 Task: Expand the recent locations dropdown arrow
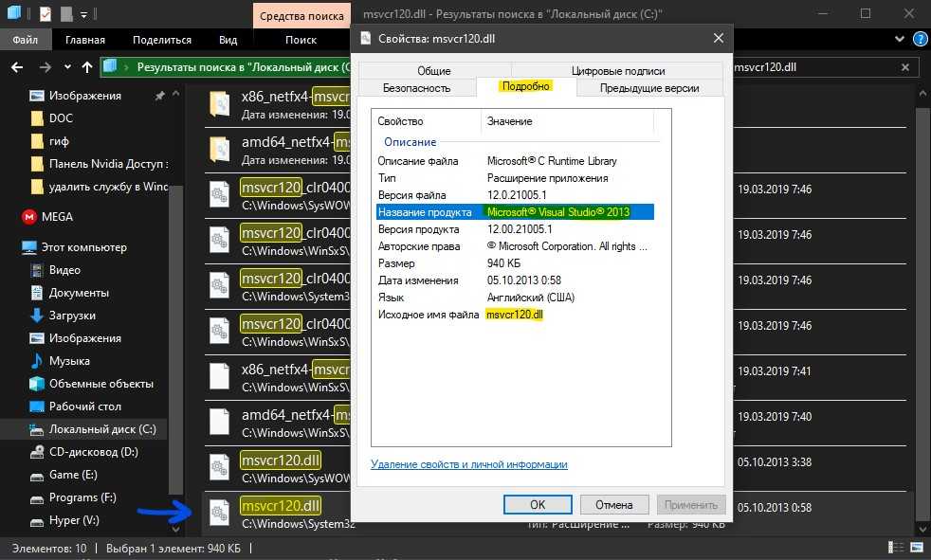click(64, 67)
